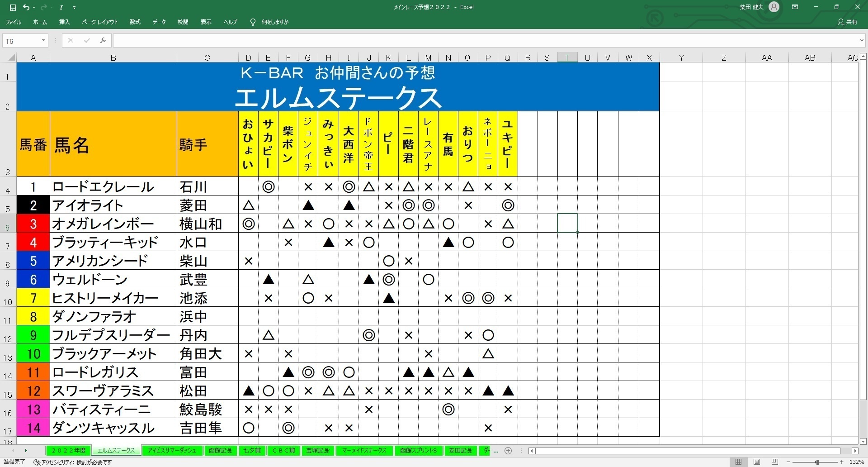Viewport: 868px width, 467px height.
Task: Switch to the 函館記念 sheet tab
Action: (220, 451)
